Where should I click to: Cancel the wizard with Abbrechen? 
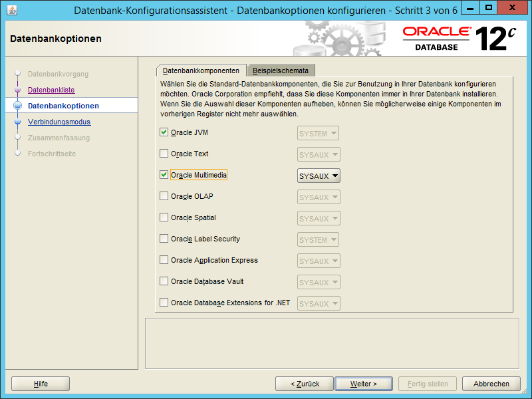pyautogui.click(x=491, y=384)
